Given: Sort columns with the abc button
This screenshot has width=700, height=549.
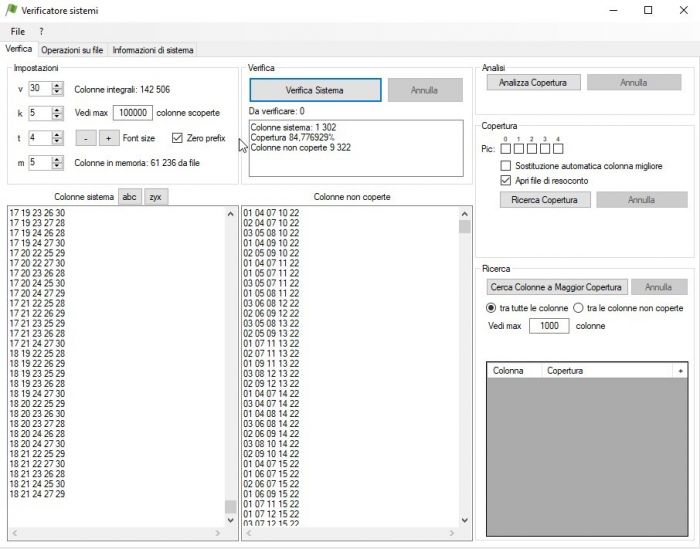Looking at the screenshot, I should tap(129, 197).
